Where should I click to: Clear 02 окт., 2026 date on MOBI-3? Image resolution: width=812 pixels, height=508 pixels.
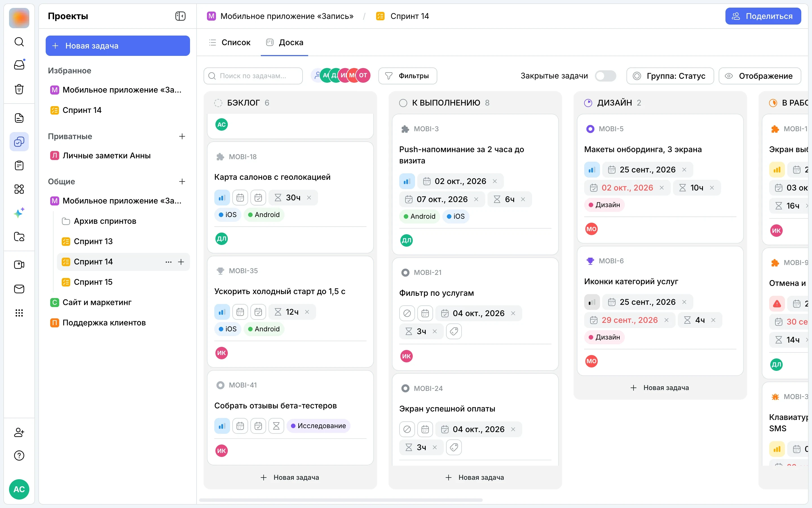[x=495, y=181]
